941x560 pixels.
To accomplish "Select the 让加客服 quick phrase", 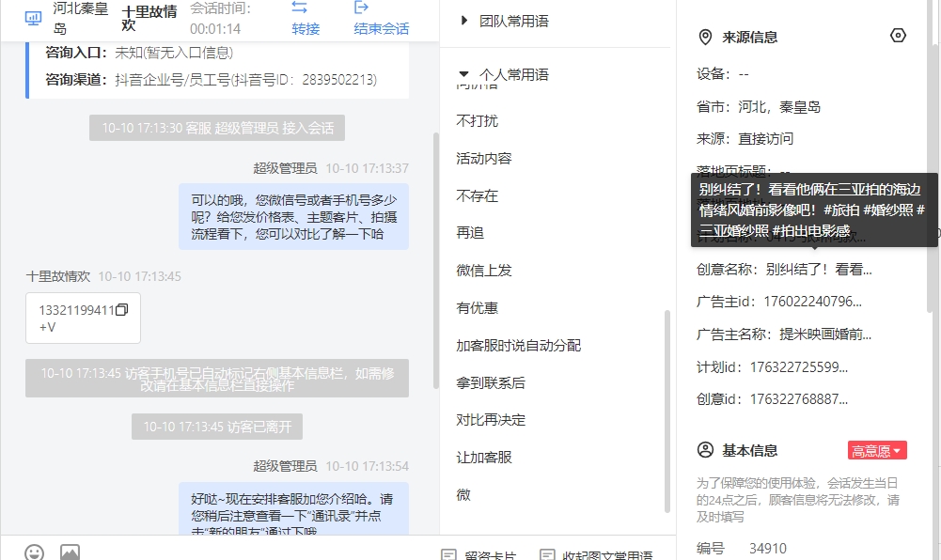I will (x=484, y=458).
